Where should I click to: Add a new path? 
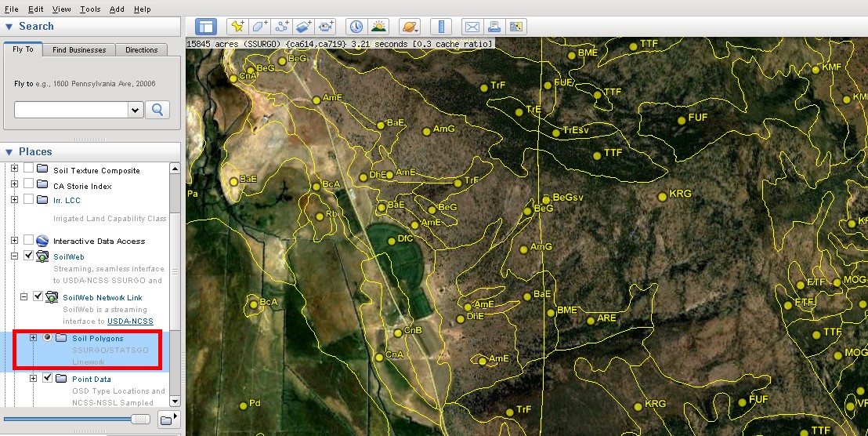283,27
